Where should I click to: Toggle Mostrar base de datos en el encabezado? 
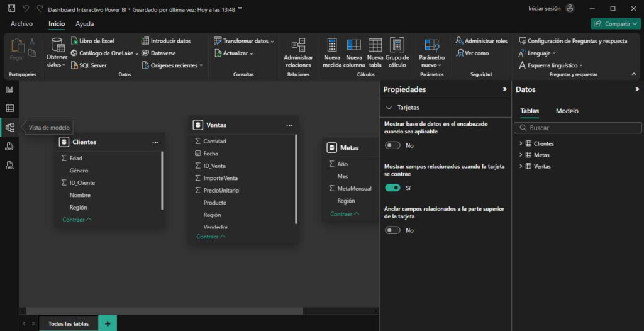tap(393, 145)
